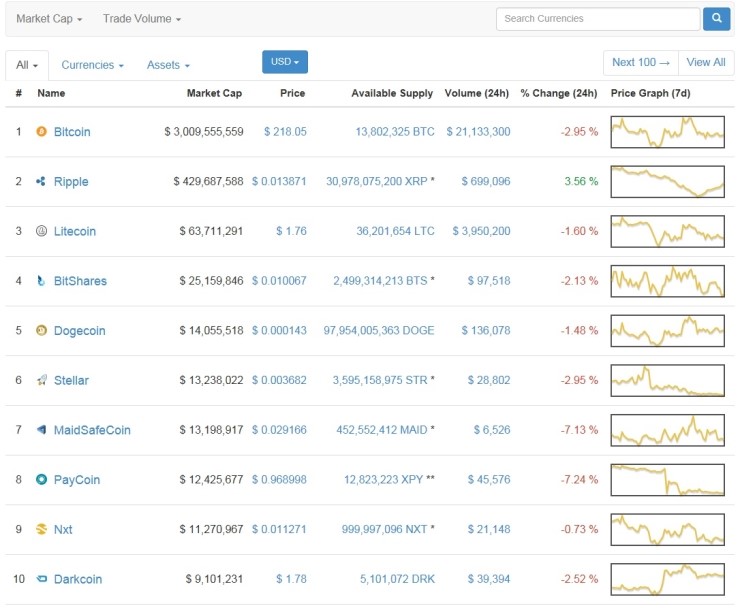
Task: Click the MaidSafeCoin logo icon
Action: 42,430
